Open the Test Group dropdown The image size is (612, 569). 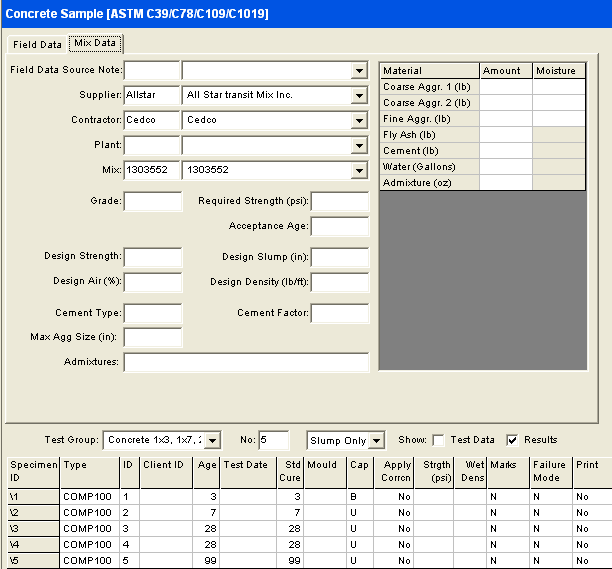pyautogui.click(x=211, y=440)
